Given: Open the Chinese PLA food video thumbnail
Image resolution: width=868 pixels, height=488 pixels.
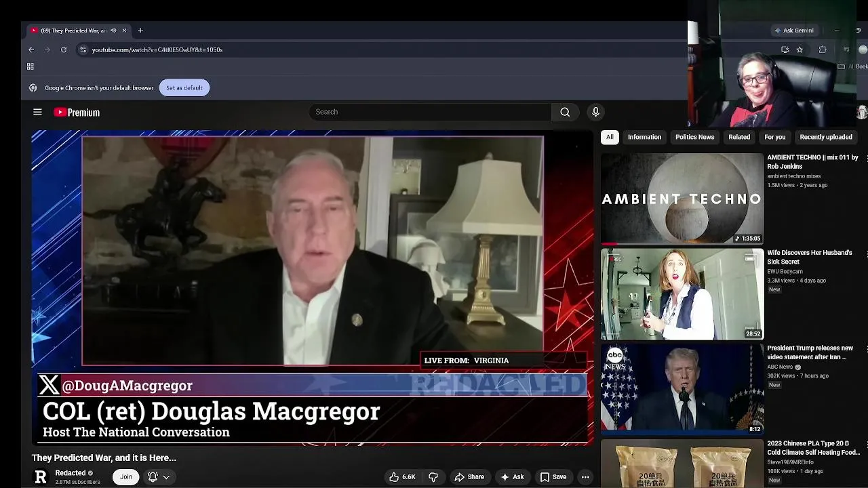Looking at the screenshot, I should click(682, 464).
